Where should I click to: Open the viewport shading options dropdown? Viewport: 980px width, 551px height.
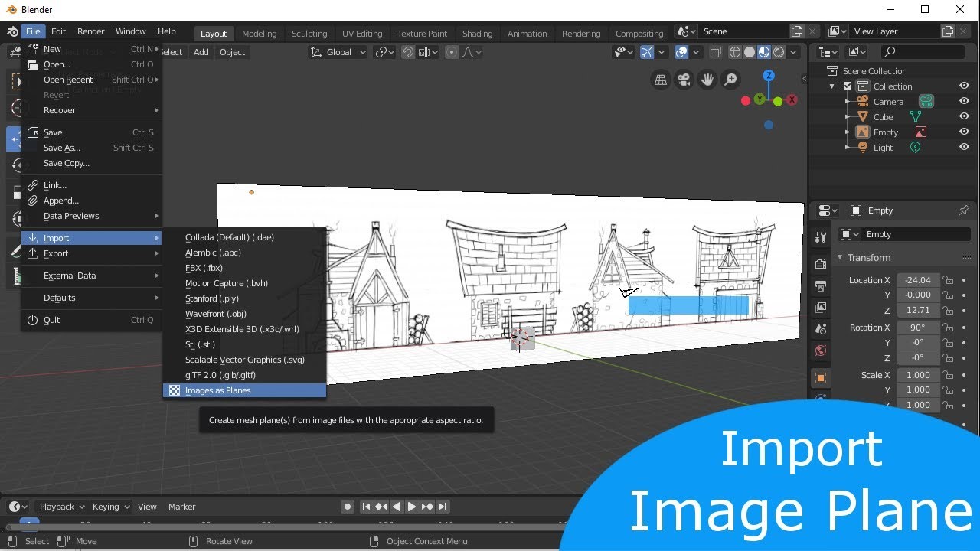[x=794, y=52]
